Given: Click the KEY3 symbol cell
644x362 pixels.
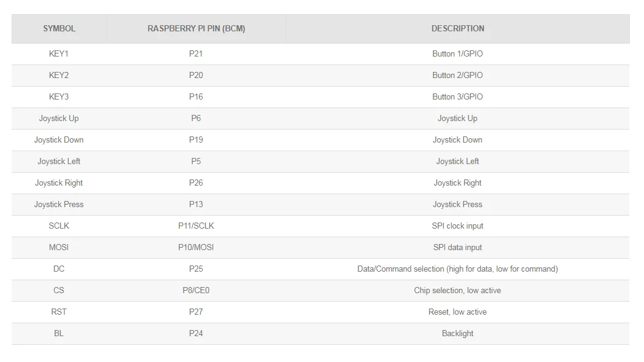Looking at the screenshot, I should pyautogui.click(x=59, y=96).
